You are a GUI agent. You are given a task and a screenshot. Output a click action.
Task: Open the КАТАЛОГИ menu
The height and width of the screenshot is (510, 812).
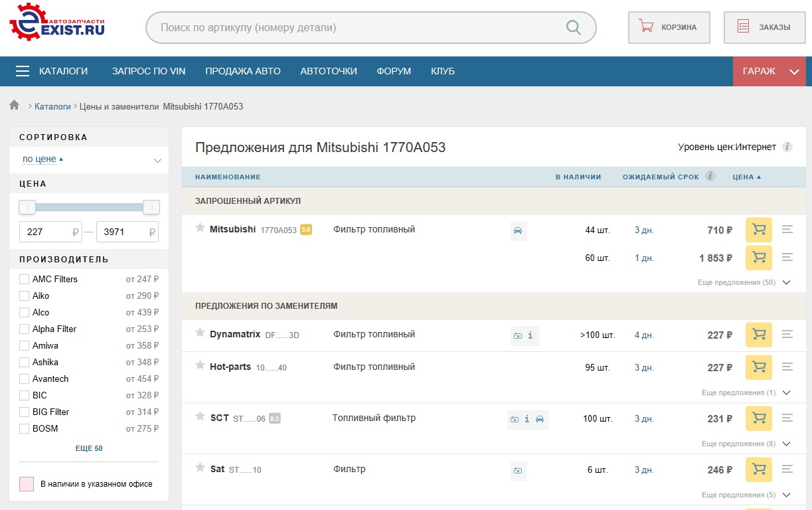[x=52, y=71]
